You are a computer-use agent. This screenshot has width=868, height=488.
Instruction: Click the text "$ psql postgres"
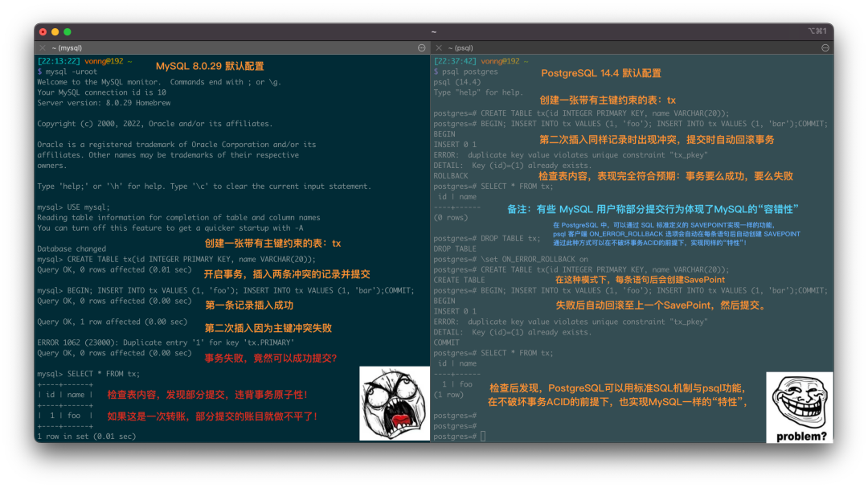465,72
